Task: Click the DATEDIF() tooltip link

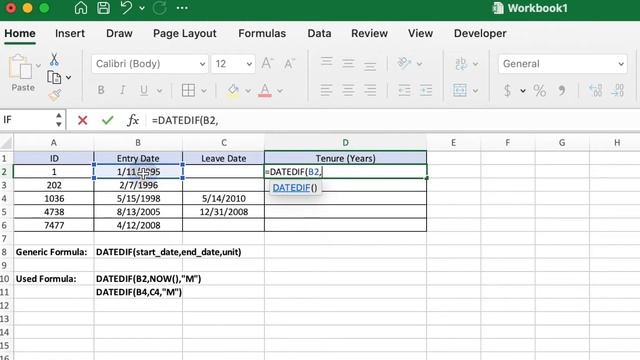Action: tap(291, 188)
